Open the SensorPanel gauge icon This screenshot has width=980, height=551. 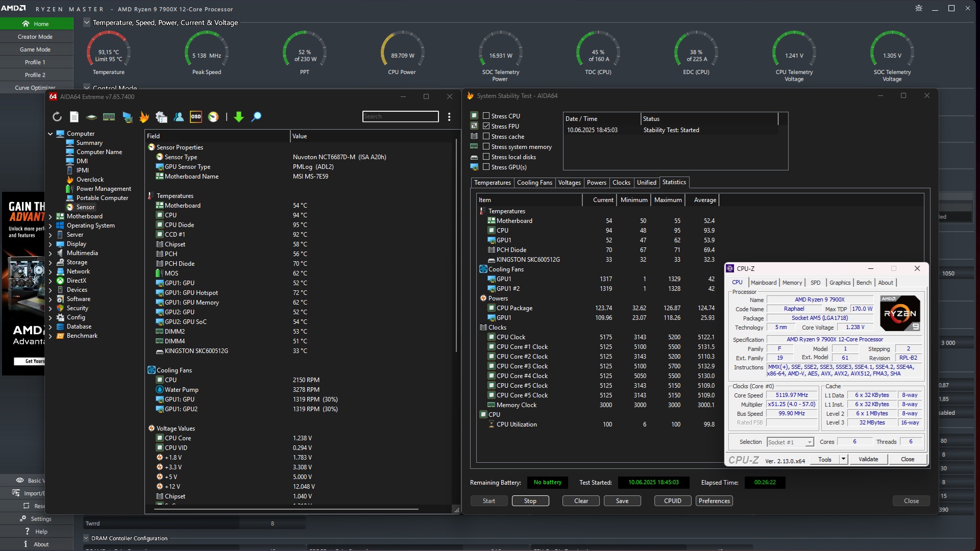click(213, 117)
